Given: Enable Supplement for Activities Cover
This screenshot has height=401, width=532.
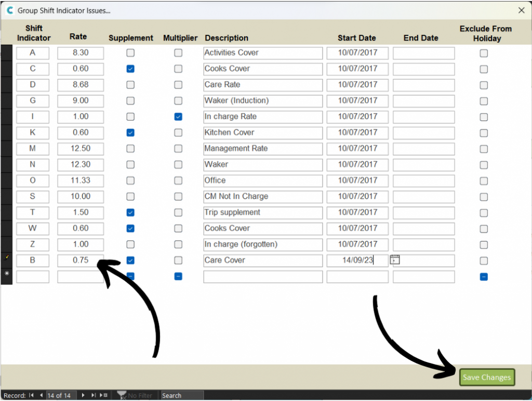Looking at the screenshot, I should point(130,53).
